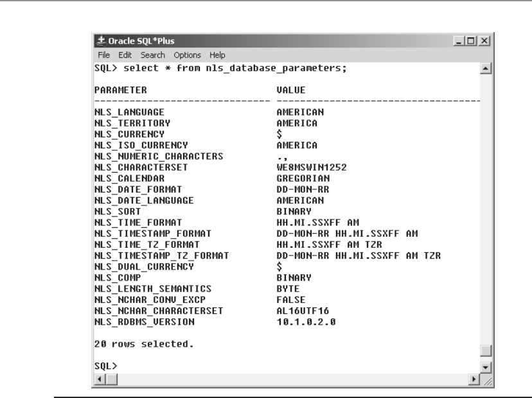Click the NLS_DUAL_CURRENCY parameter name
Screen dimensions: 532x398
tap(144, 267)
